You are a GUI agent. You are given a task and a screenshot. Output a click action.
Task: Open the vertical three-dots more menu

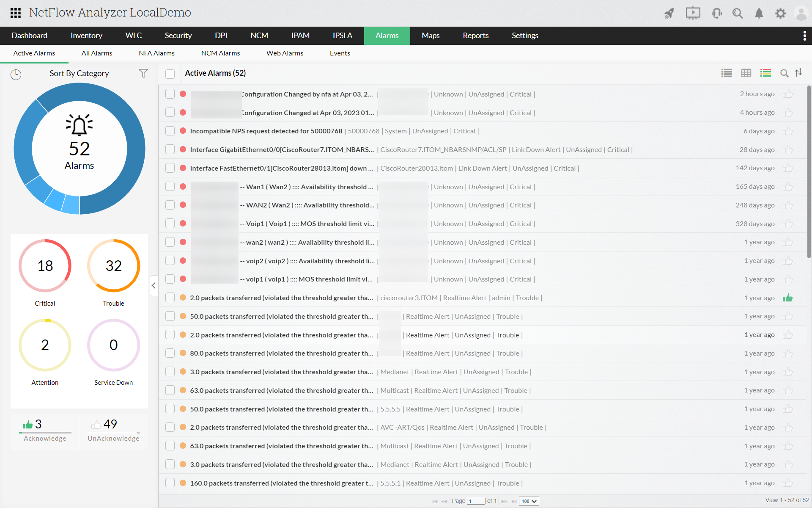(804, 36)
